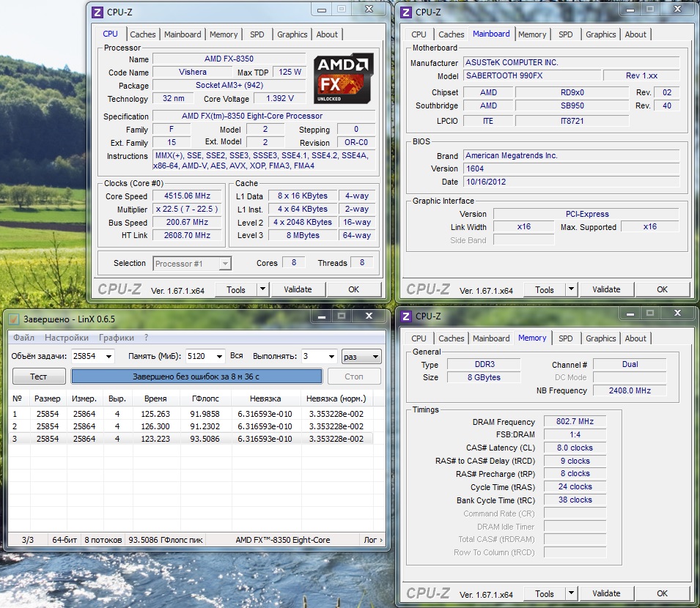The image size is (700, 608).
Task: Select LinX result row 2 with 91.2302 GFlops
Action: click(x=191, y=426)
